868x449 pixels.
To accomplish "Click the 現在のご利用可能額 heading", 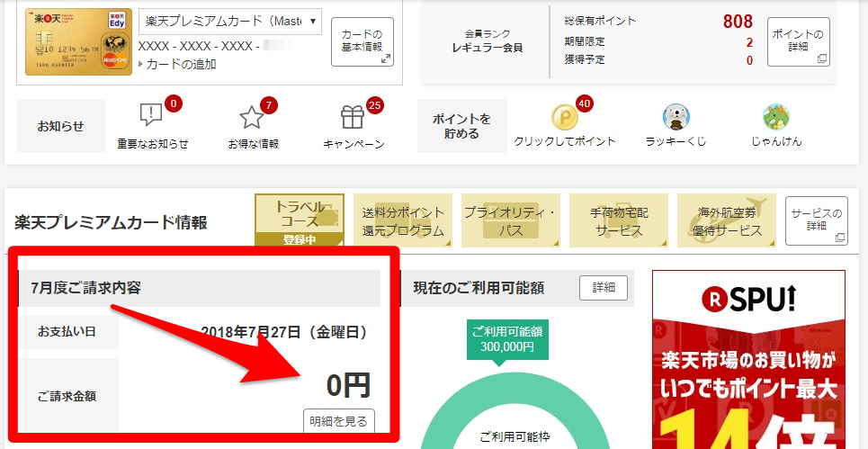I will [479, 288].
